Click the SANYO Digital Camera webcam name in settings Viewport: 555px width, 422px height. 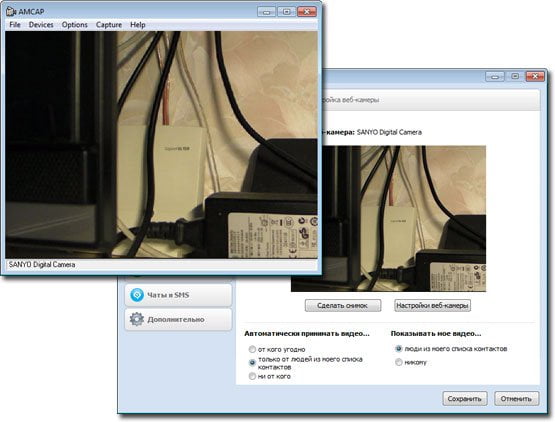pos(389,132)
